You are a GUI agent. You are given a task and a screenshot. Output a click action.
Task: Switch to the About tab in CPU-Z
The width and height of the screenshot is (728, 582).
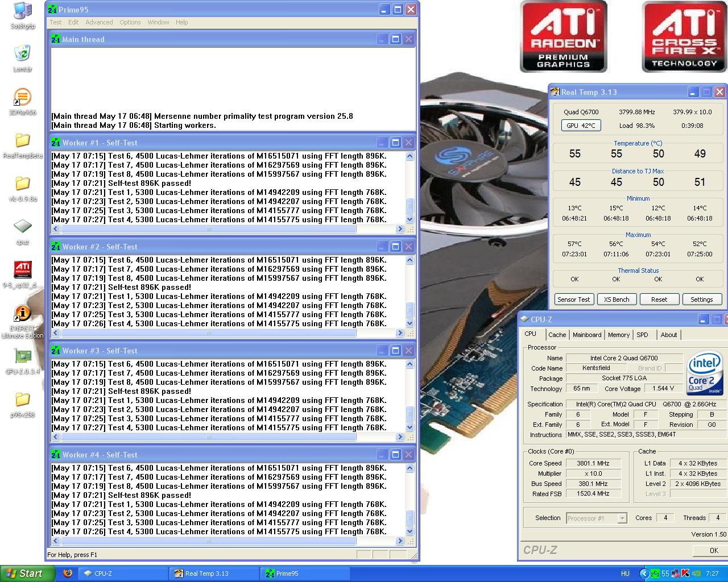coord(669,335)
